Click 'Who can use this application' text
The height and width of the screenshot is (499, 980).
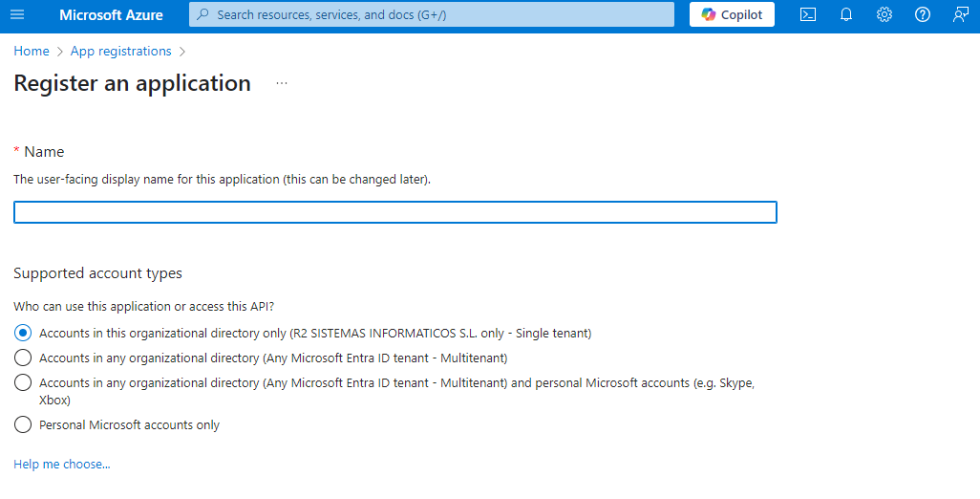point(143,307)
